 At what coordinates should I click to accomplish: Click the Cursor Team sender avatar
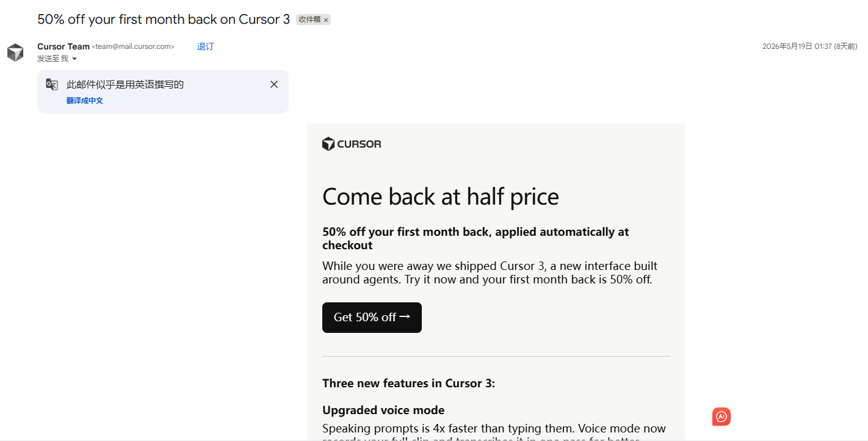[x=15, y=53]
